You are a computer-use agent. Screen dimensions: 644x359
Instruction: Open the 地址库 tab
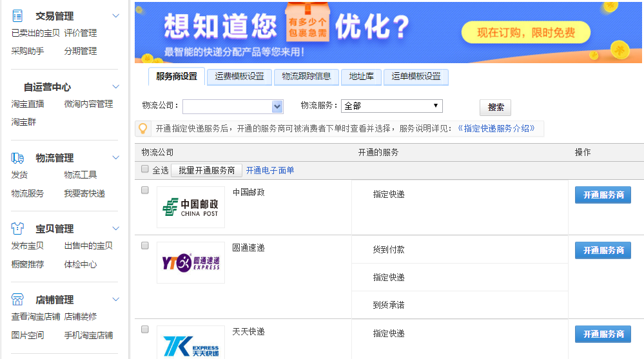[362, 77]
